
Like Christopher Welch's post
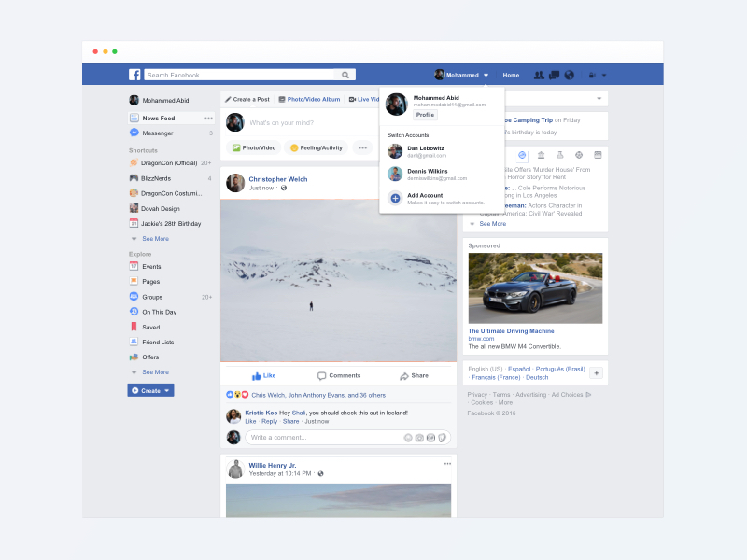pos(263,375)
